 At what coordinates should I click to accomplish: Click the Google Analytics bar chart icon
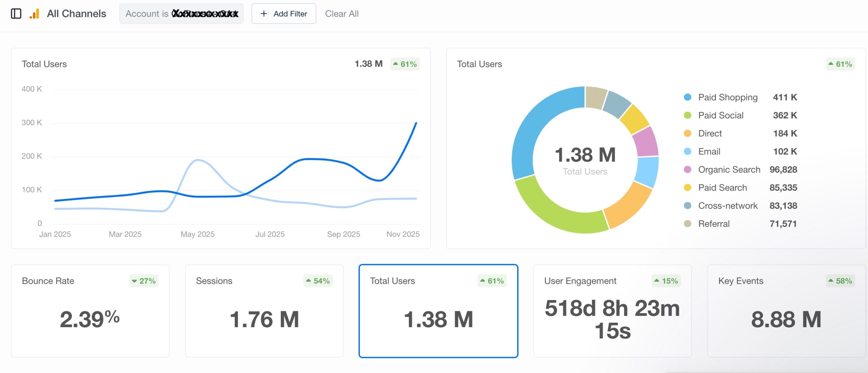coord(34,14)
